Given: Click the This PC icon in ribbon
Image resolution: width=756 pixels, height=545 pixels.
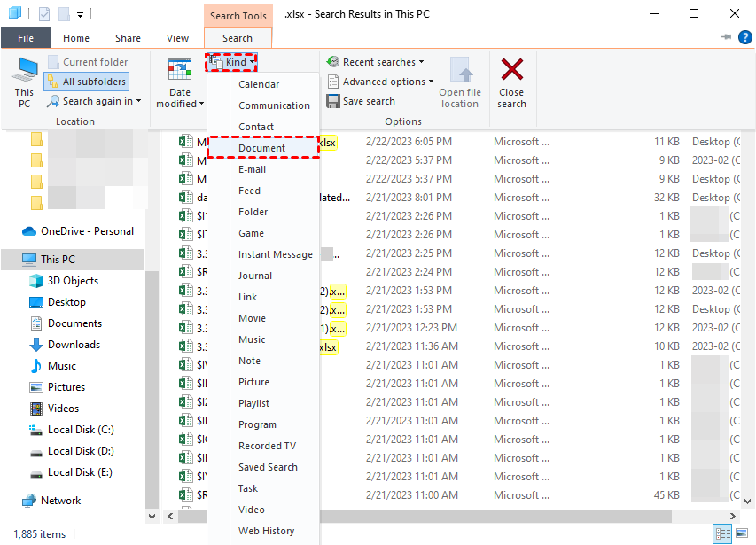Looking at the screenshot, I should (x=24, y=71).
